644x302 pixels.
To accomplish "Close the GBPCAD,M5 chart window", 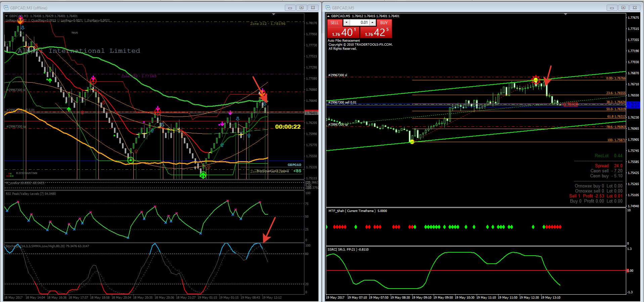I will click(x=635, y=8).
